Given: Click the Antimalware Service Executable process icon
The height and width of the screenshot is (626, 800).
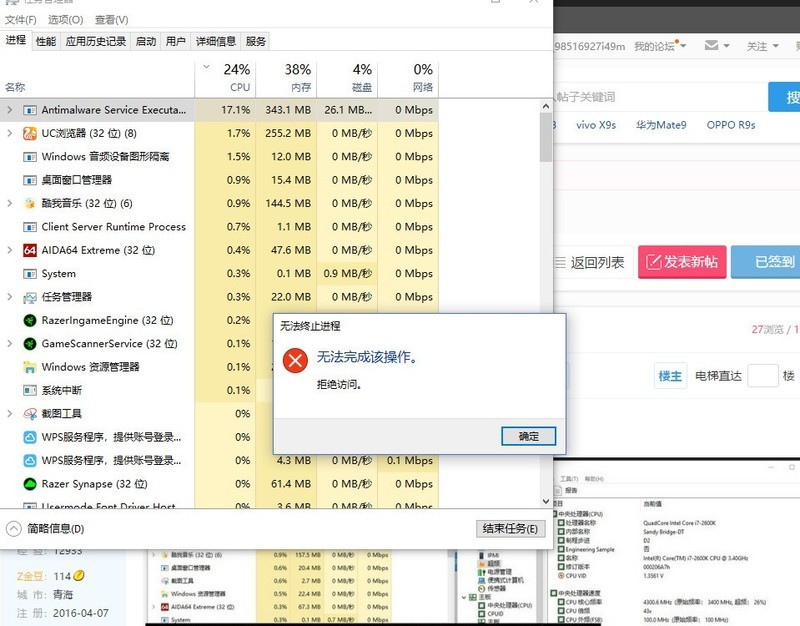Looking at the screenshot, I should pyautogui.click(x=30, y=110).
